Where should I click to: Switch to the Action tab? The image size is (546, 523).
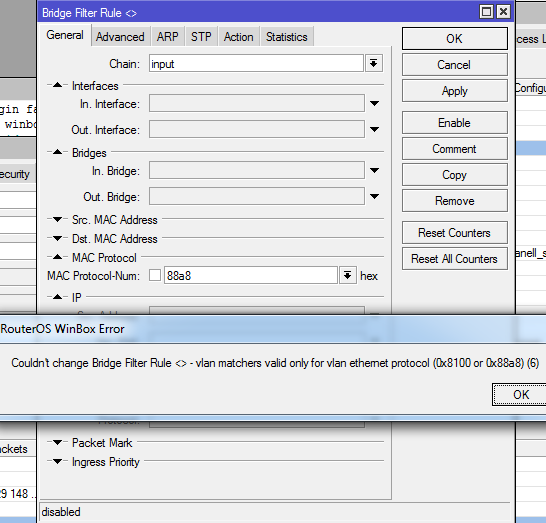[239, 37]
